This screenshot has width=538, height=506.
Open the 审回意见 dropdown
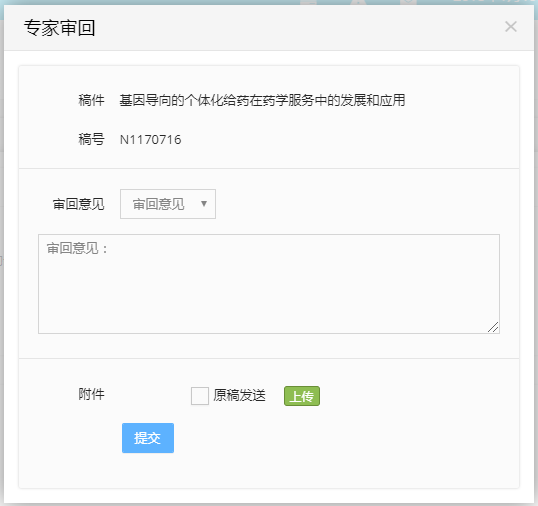tap(168, 204)
